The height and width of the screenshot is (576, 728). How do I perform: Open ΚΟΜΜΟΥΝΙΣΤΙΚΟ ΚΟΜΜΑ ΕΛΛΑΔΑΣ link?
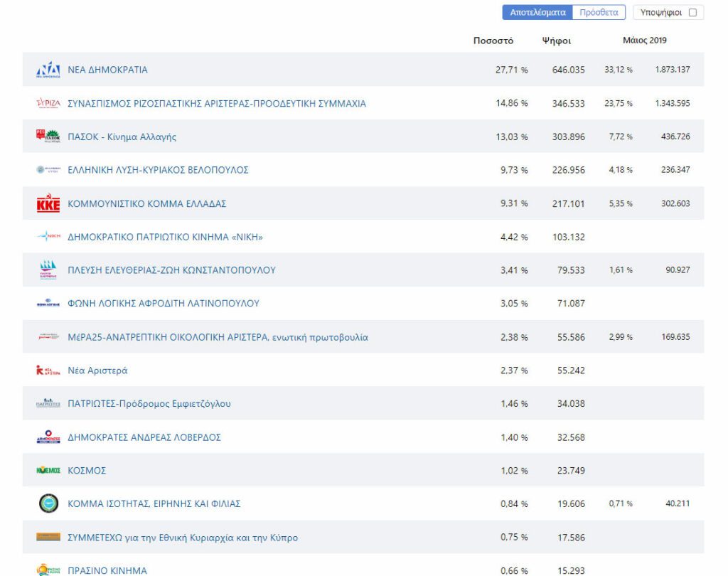click(146, 203)
